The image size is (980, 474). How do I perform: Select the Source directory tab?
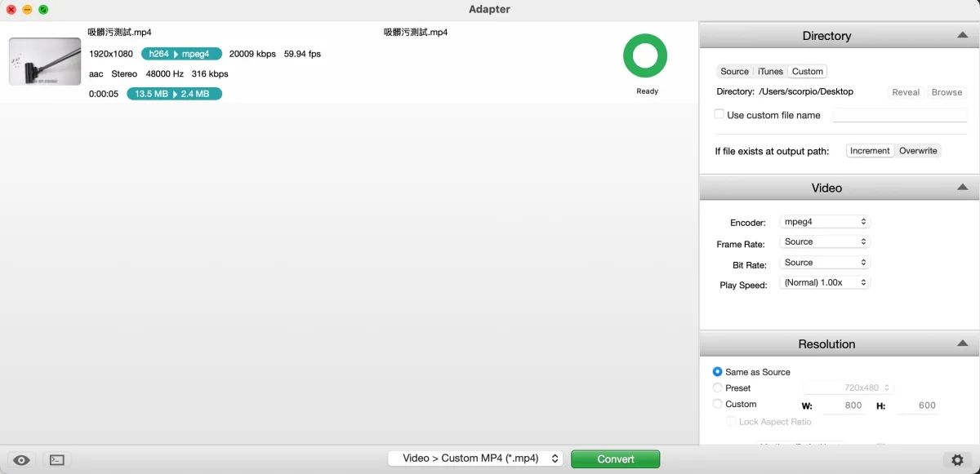[735, 72]
